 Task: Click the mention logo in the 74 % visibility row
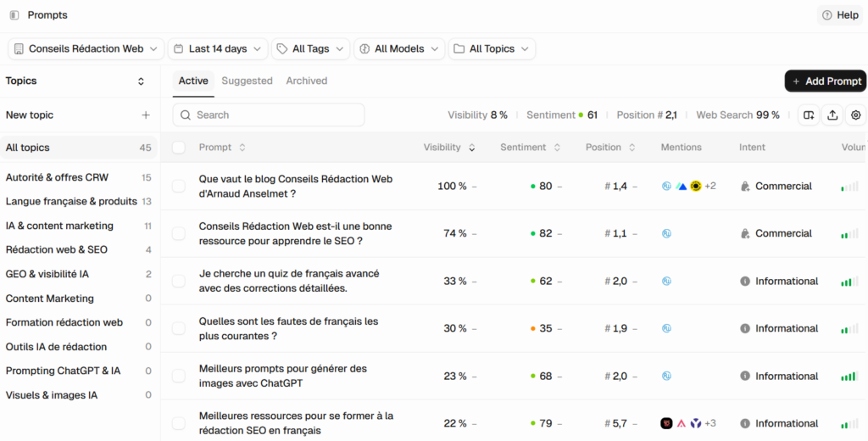[x=666, y=234]
